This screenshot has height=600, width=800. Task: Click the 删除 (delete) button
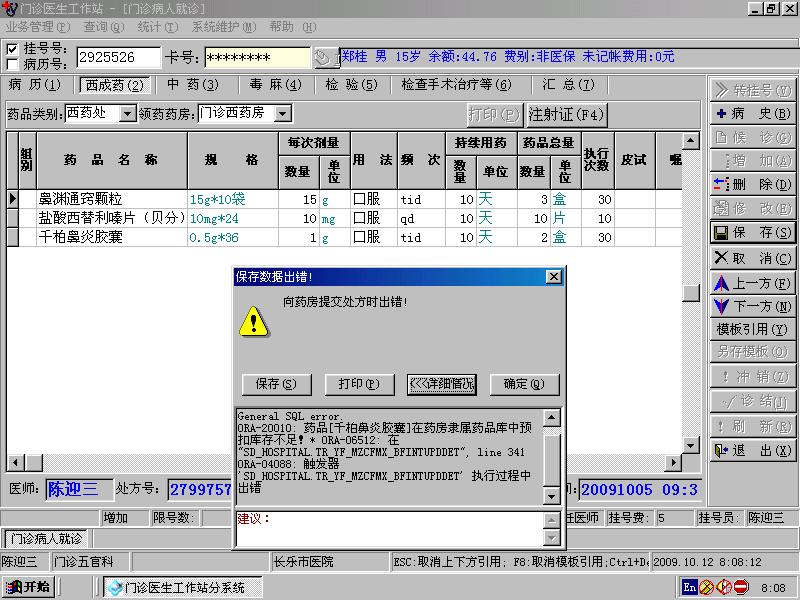click(753, 184)
